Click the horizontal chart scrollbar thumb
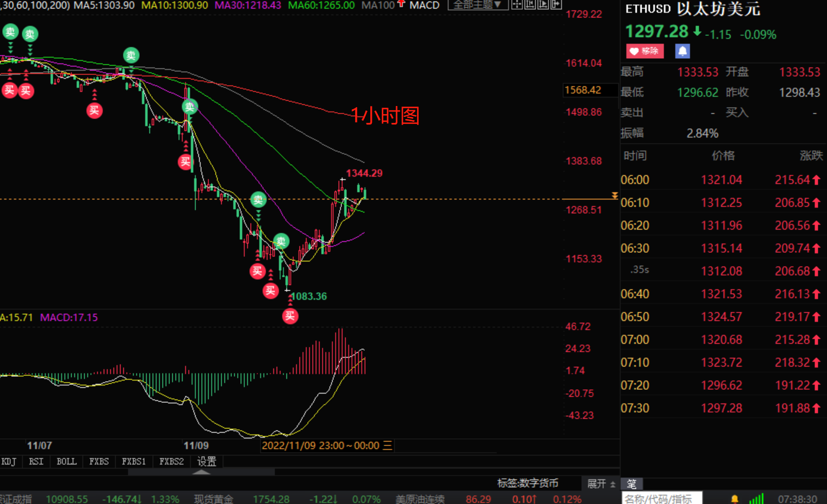The image size is (827, 504). click(x=201, y=472)
